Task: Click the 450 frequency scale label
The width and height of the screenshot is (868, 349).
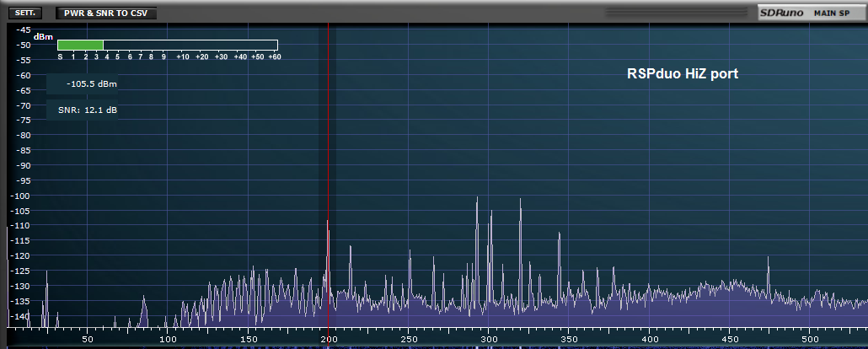Action: tap(730, 339)
